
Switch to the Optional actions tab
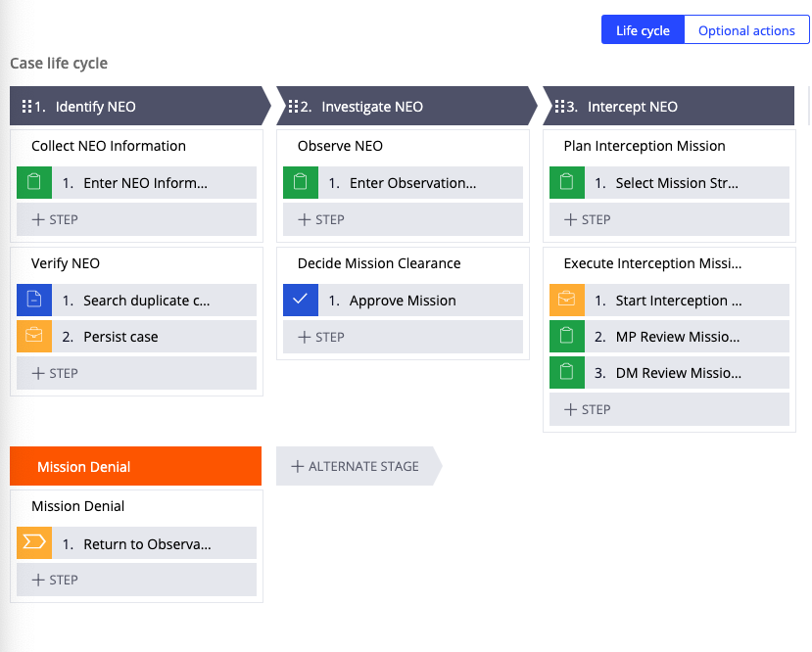(x=746, y=30)
